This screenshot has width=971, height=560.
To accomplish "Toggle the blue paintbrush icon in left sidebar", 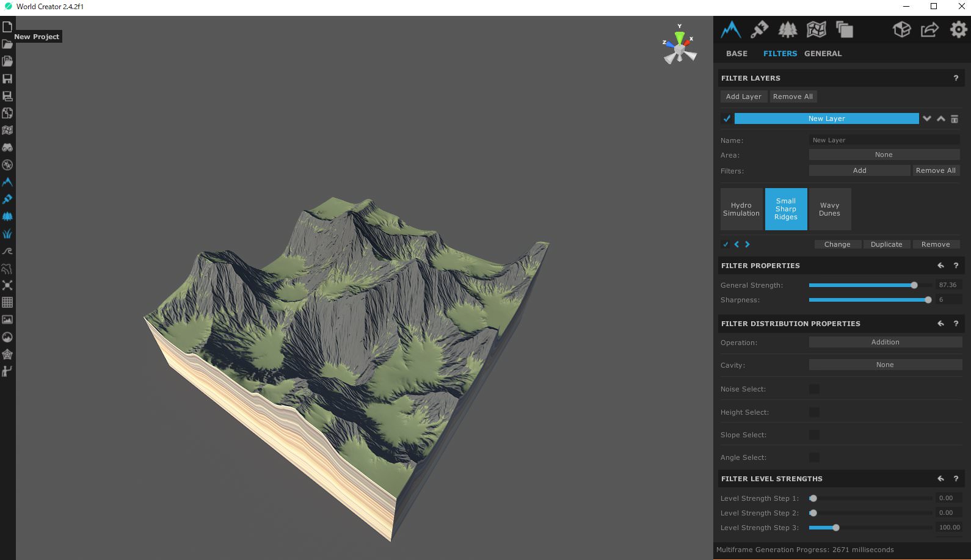I will pos(7,199).
